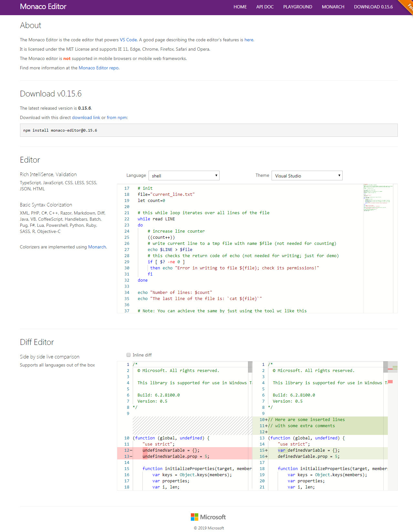
Task: Click the left diff pane scrollbar thumb
Action: pos(250,367)
